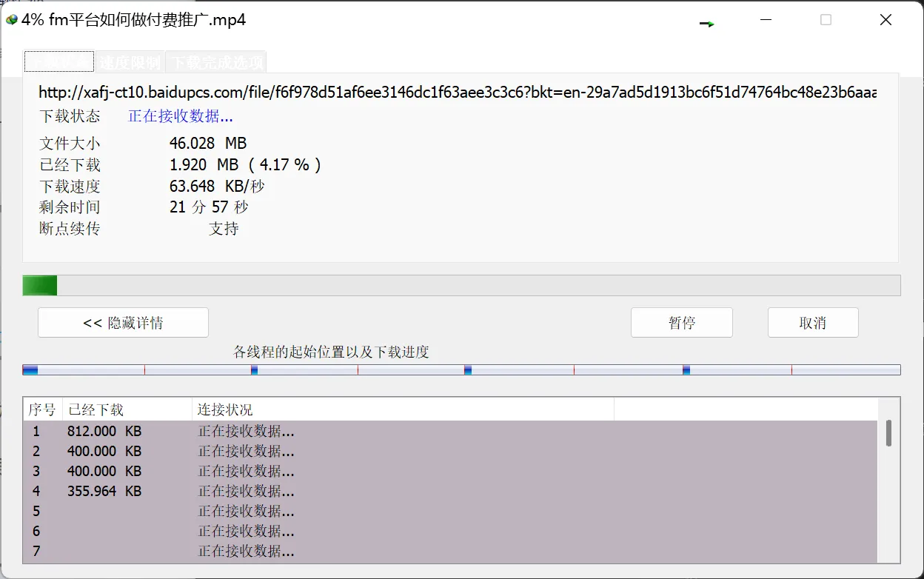
Task: Select thread row 3 in the list
Action: pyautogui.click(x=450, y=471)
